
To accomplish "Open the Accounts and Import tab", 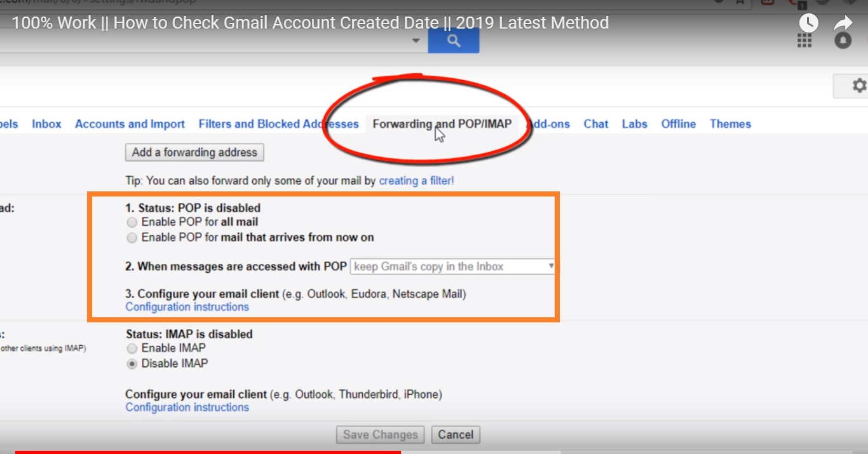I will (x=130, y=124).
